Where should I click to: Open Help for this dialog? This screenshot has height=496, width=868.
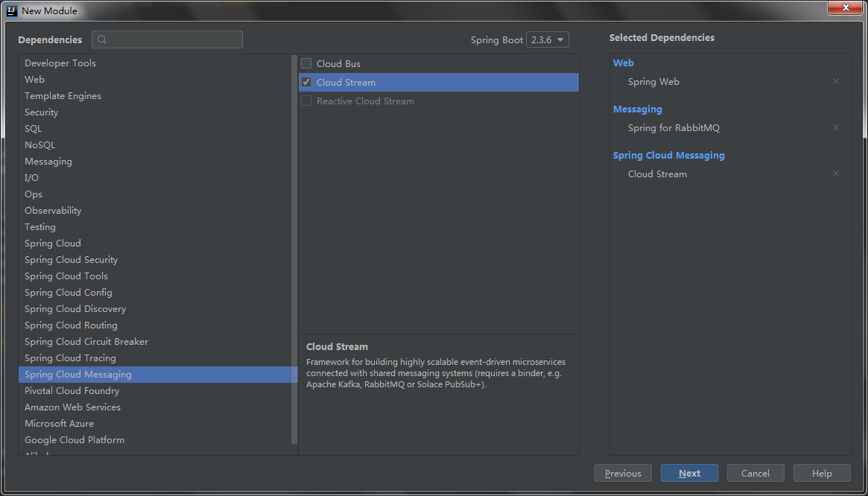822,474
